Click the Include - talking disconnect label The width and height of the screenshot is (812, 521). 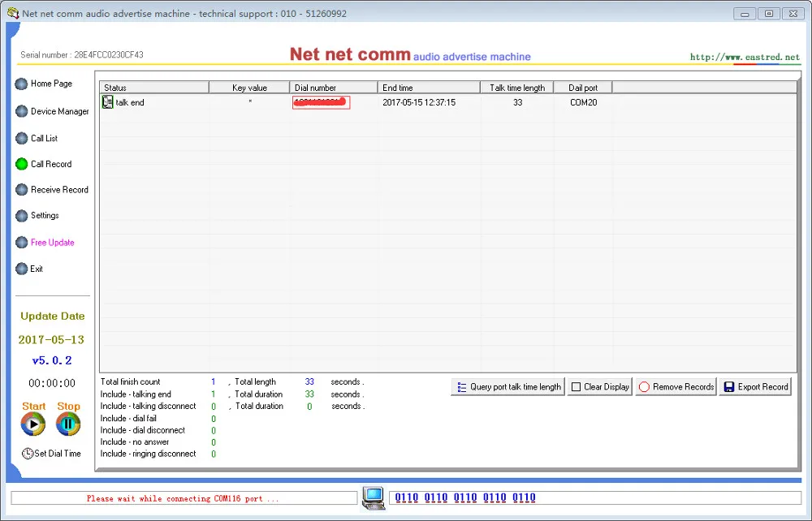click(x=148, y=406)
